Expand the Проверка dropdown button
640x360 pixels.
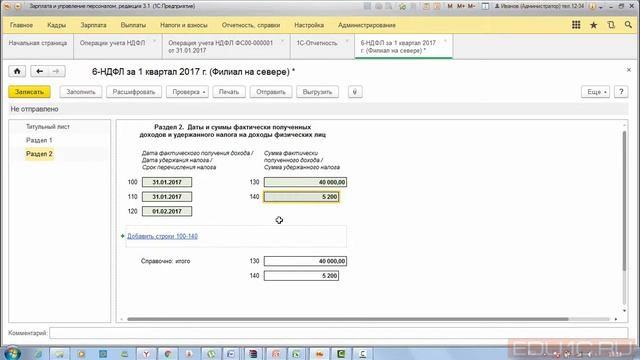pos(187,92)
